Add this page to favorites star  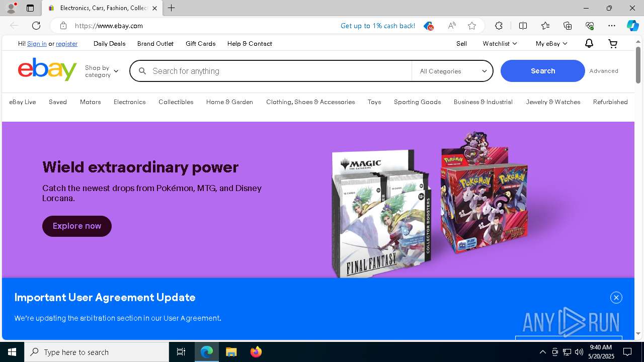(x=472, y=26)
